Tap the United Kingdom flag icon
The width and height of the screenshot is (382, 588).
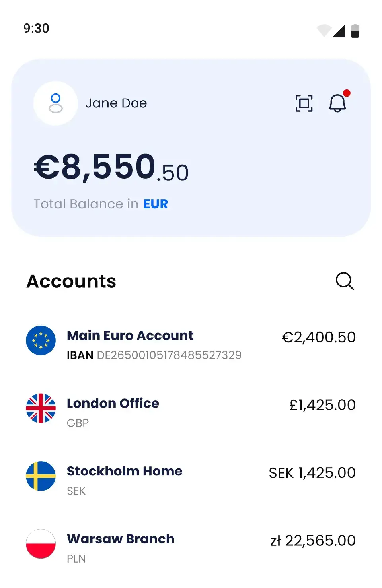point(41,408)
